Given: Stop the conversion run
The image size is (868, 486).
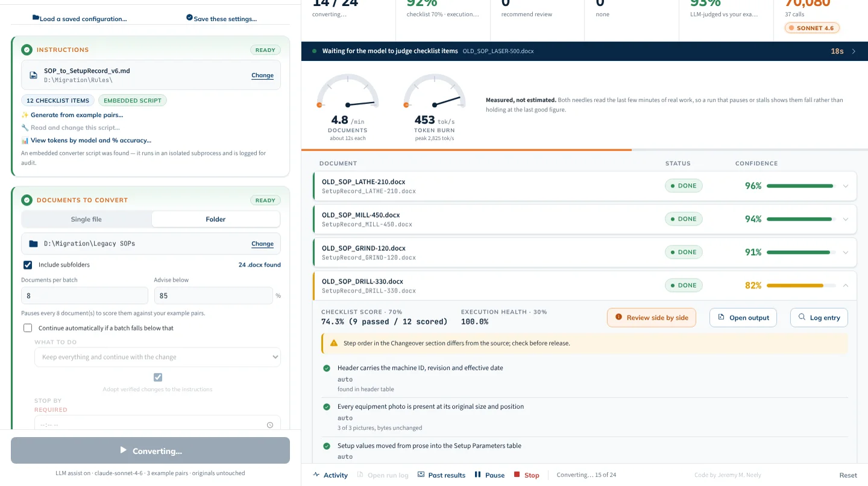Looking at the screenshot, I should (526, 475).
